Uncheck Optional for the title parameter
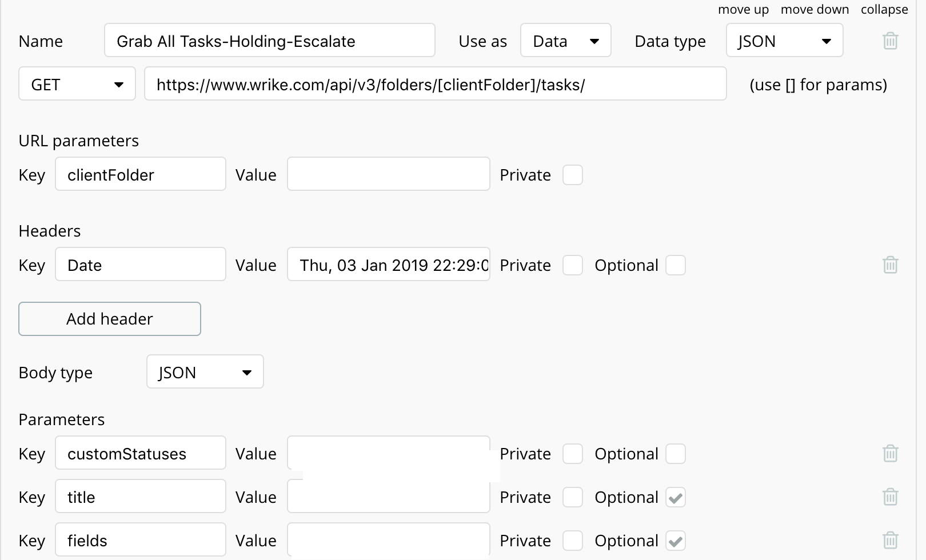 675,497
